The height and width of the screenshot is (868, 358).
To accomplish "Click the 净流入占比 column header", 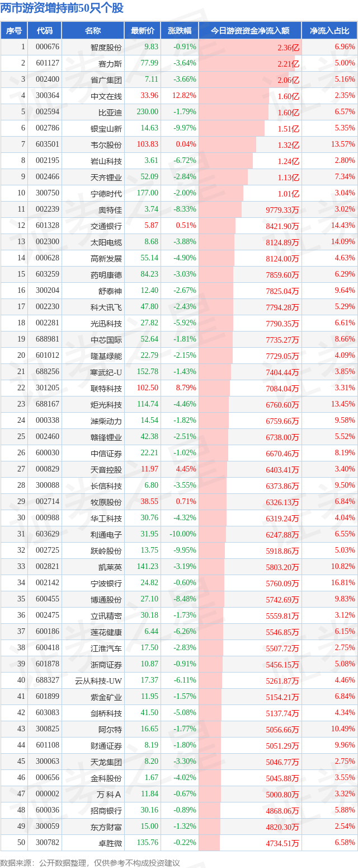I will click(x=329, y=31).
